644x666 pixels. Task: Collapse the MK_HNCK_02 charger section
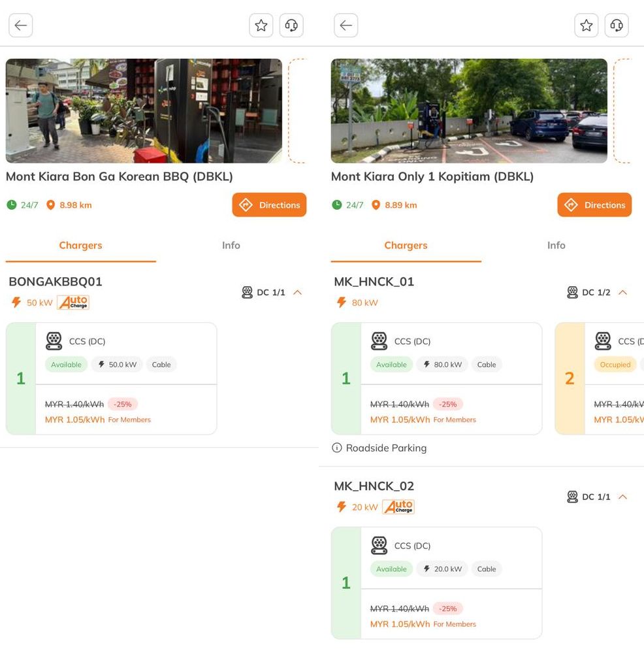tap(623, 497)
